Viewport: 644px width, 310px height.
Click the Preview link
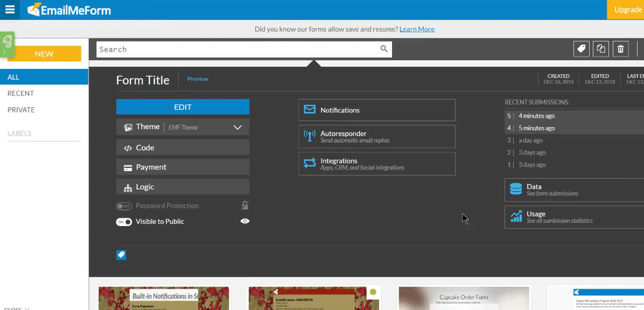pyautogui.click(x=198, y=79)
